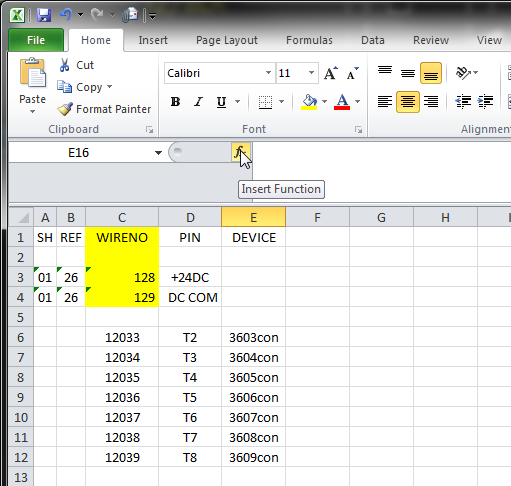The image size is (511, 486).
Task: Select the Format Painter brush
Action: coord(64,109)
